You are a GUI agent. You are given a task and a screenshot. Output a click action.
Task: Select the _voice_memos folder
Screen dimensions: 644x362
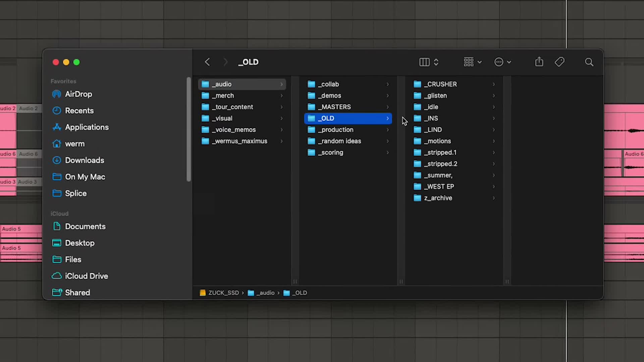242,130
